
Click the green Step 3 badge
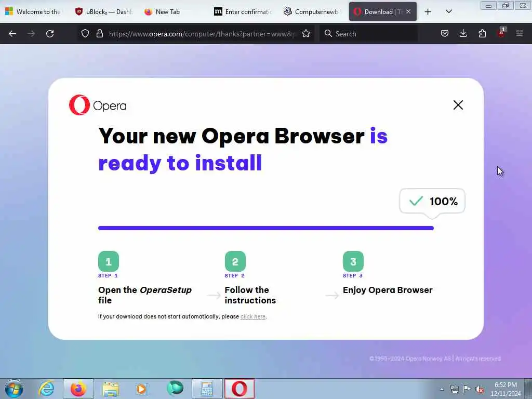(x=353, y=261)
